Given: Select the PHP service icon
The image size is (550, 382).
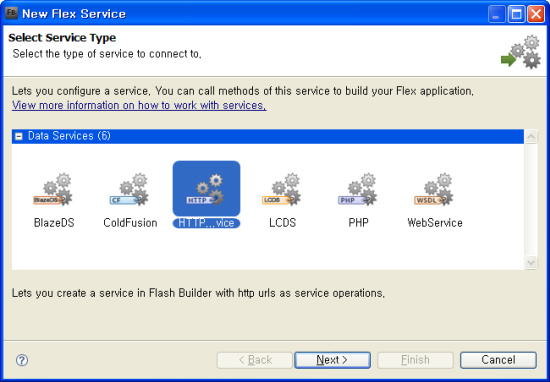Looking at the screenshot, I should click(x=358, y=189).
